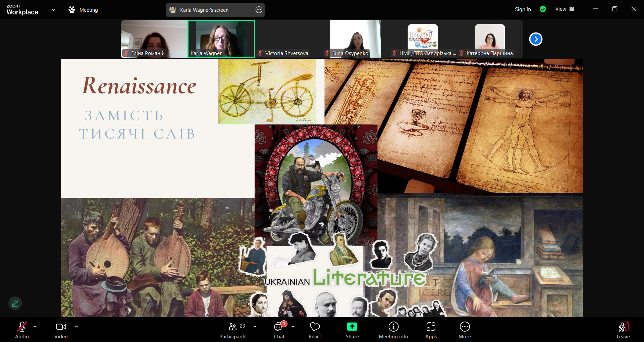Expand video settings arrow next to Video
The width and height of the screenshot is (644, 342).
click(76, 327)
